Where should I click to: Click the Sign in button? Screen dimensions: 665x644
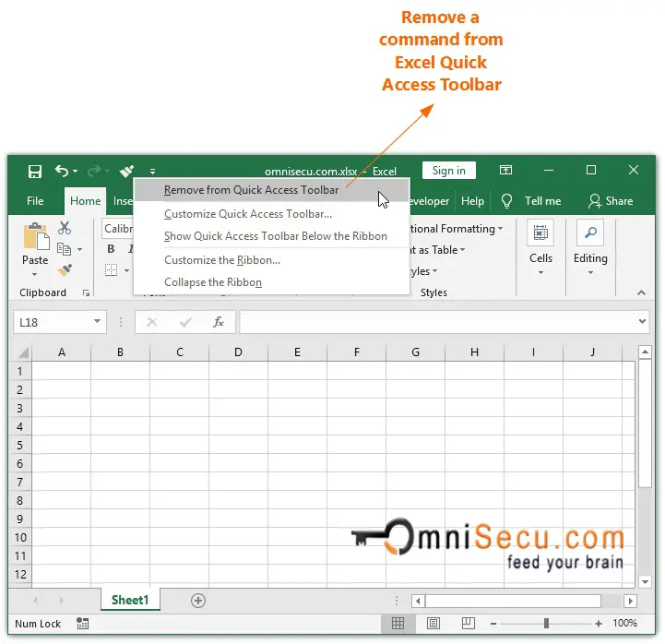[448, 171]
